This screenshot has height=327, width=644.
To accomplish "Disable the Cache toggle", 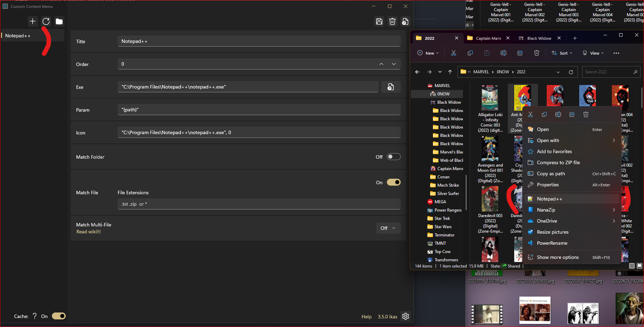I will tap(59, 316).
